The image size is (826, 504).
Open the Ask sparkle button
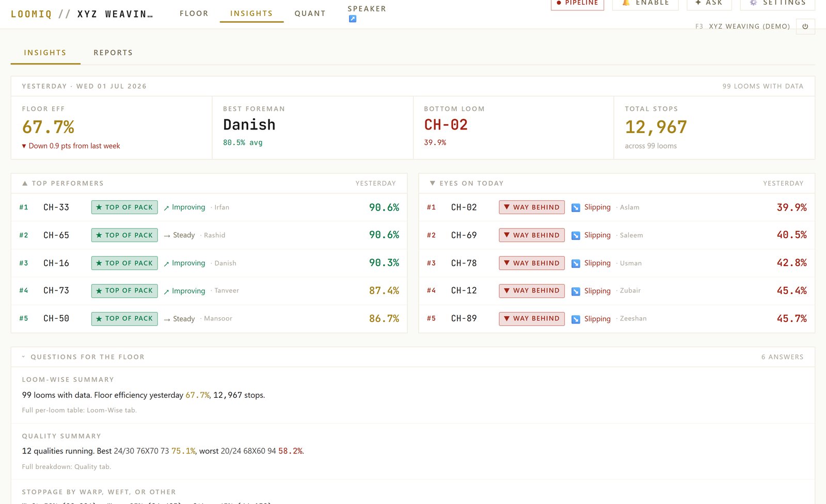point(709,4)
